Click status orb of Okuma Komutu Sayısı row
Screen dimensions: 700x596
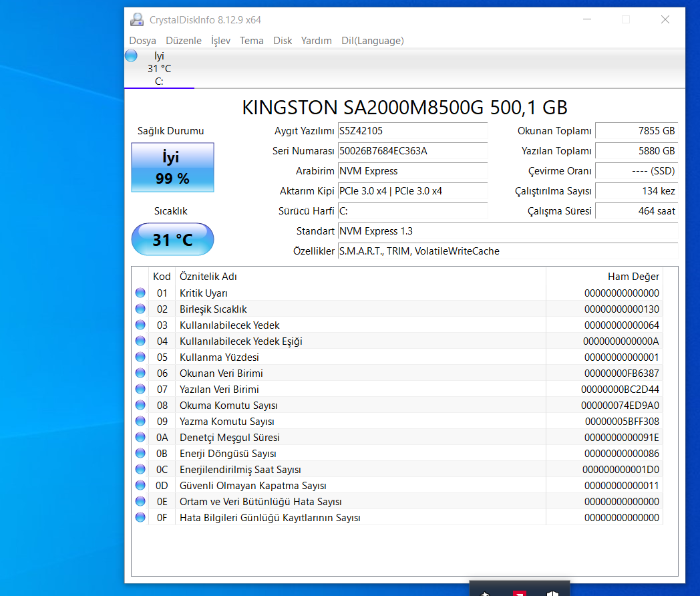click(x=140, y=406)
